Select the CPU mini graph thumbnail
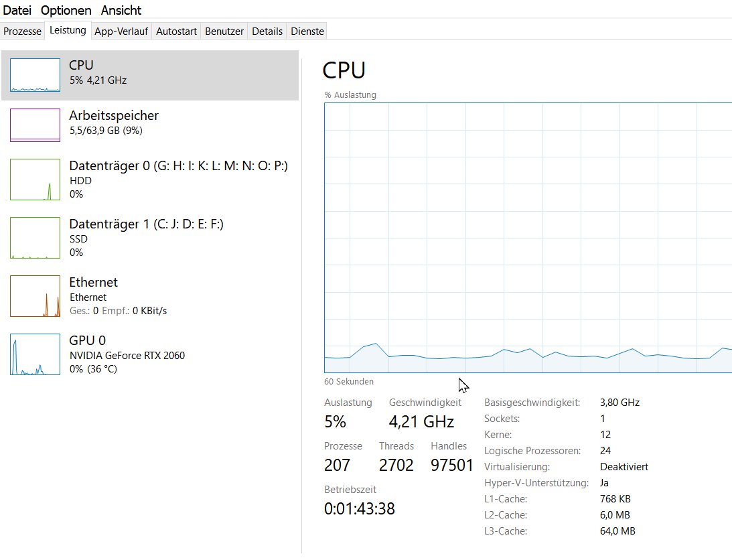732x560 pixels. [35, 75]
